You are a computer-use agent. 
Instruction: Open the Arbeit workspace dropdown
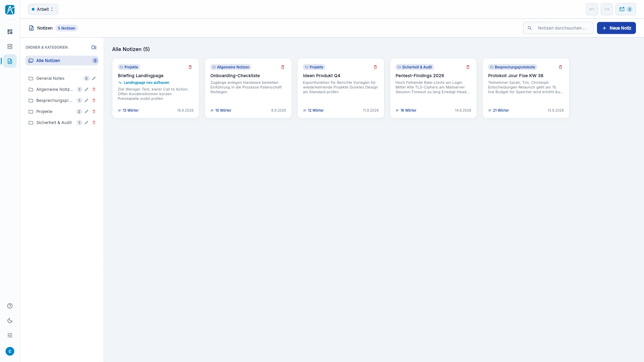coord(43,9)
